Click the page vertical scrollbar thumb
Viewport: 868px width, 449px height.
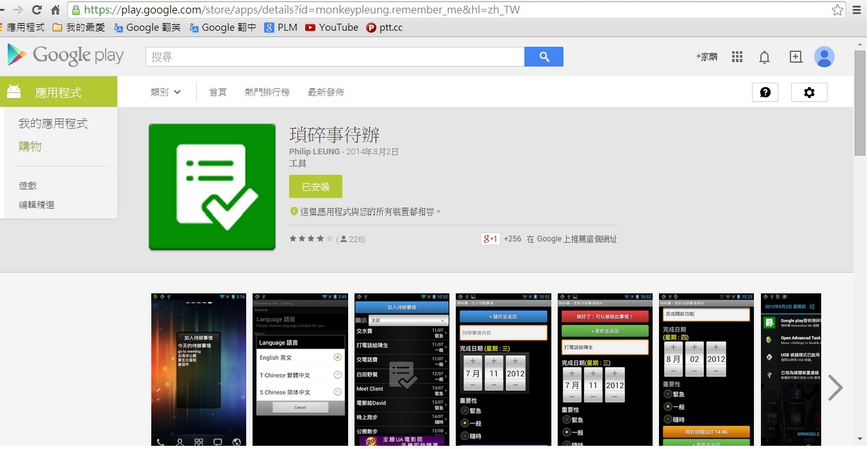[860, 102]
